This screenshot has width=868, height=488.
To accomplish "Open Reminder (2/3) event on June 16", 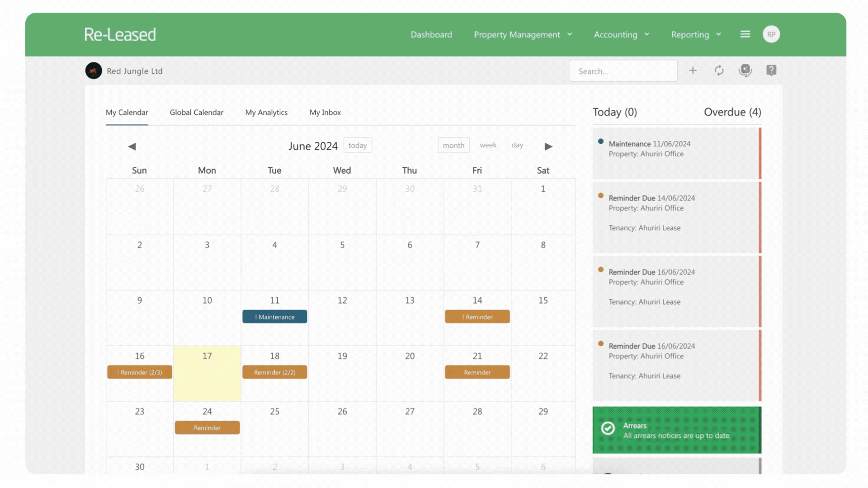I will pyautogui.click(x=140, y=372).
